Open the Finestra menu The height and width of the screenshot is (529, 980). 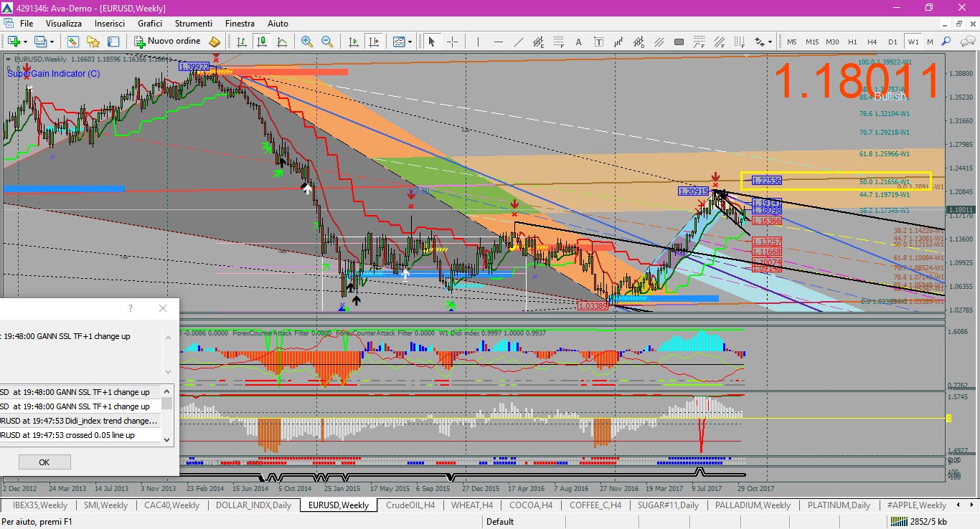pos(240,24)
